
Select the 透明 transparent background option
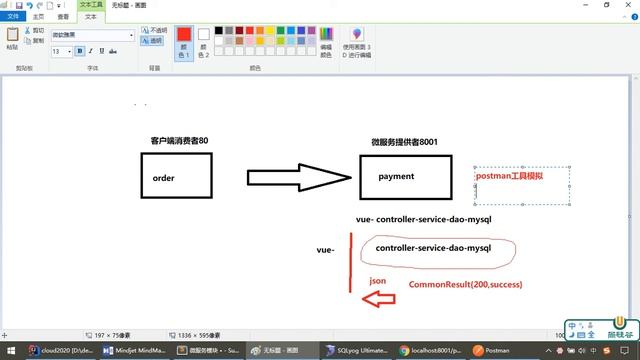[x=152, y=41]
